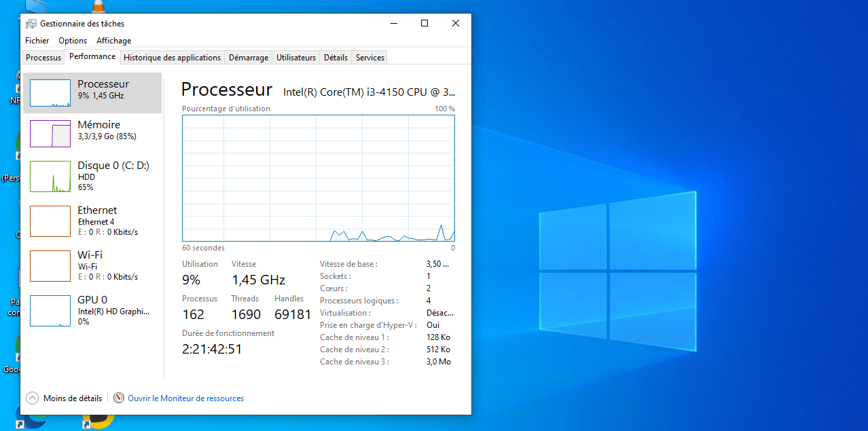The image size is (868, 431).
Task: Open the Options menu
Action: tap(73, 41)
